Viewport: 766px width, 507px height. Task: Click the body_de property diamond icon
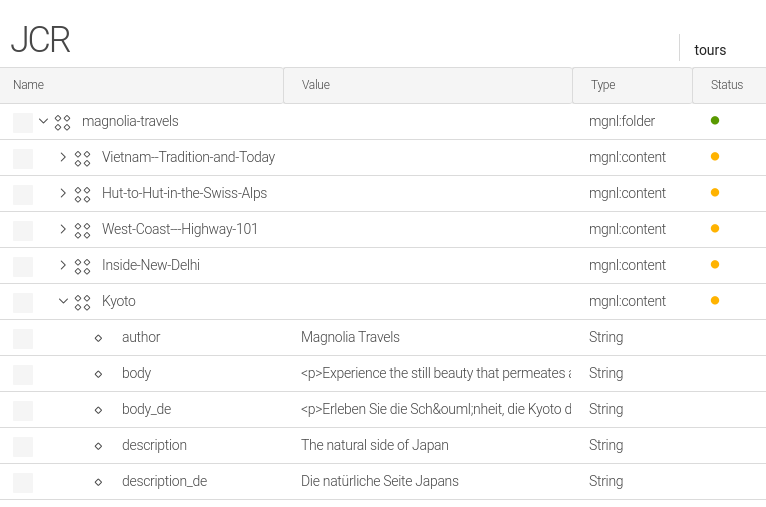(98, 410)
